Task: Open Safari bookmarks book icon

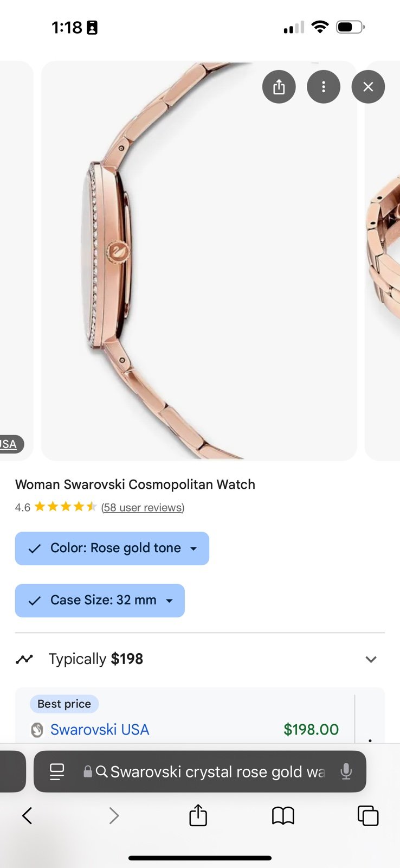Action: (x=283, y=815)
